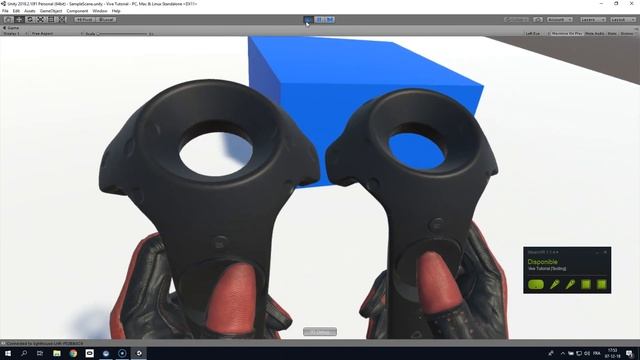This screenshot has height=360, width=640.
Task: Minimize the SteamVR status window
Action: (x=597, y=252)
